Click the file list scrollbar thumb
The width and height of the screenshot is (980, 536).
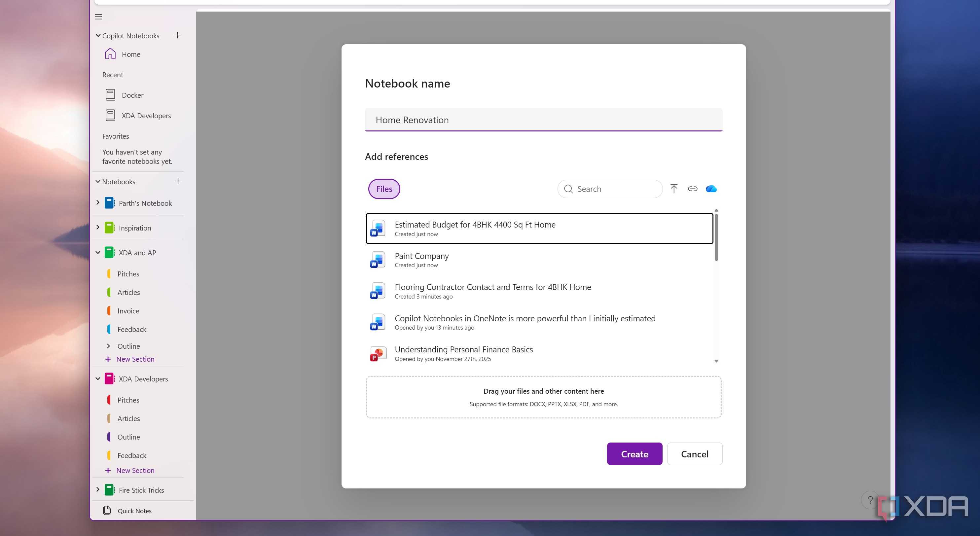[716, 237]
